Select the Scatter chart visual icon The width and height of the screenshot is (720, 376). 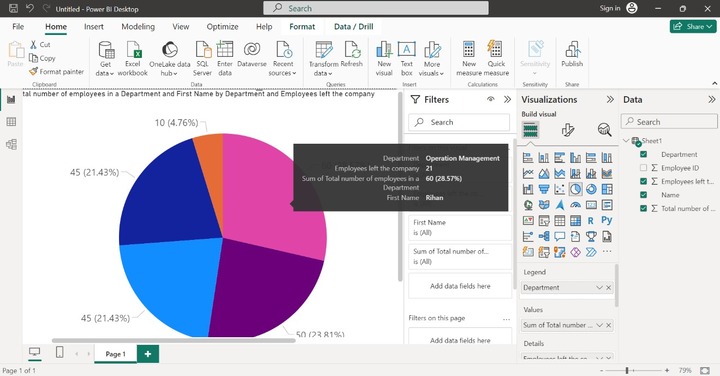[559, 189]
